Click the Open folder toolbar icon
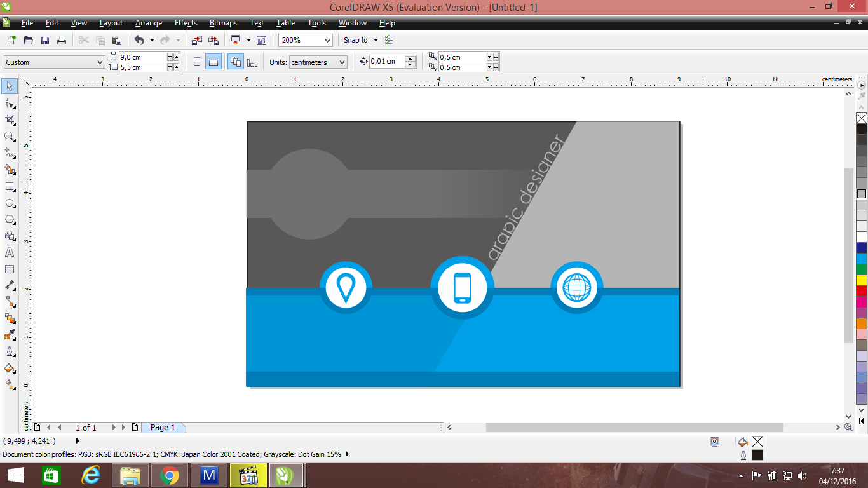The height and width of the screenshot is (488, 868). tap(28, 40)
